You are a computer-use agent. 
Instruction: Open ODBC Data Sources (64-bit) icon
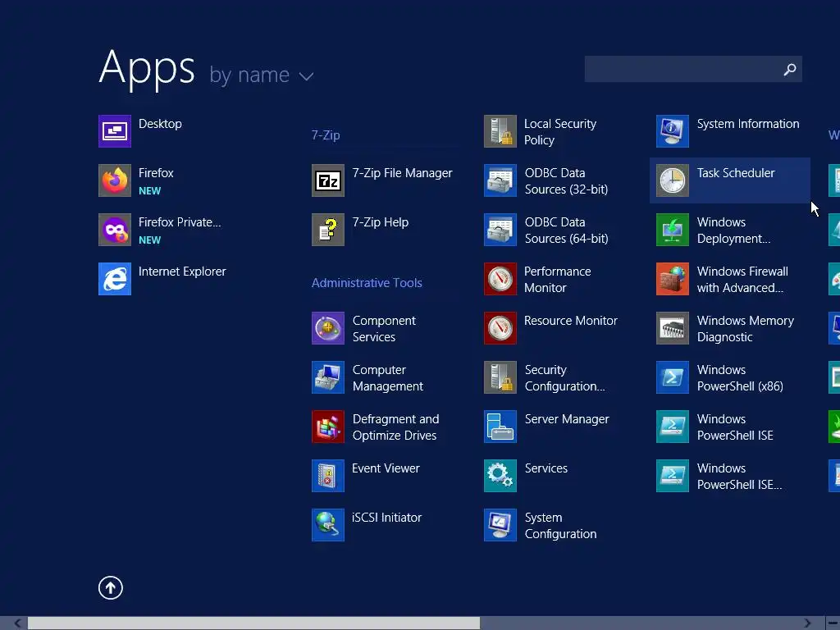(x=500, y=230)
